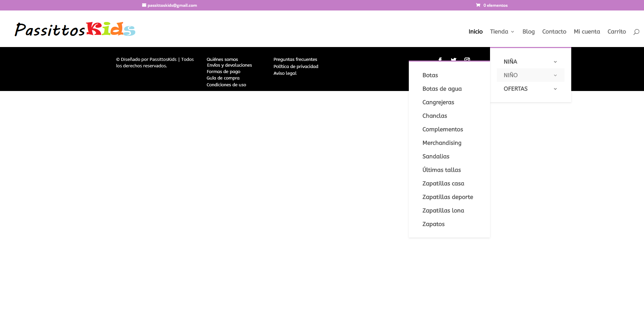
Task: Choose Complementos in the submenu
Action: coord(443,129)
